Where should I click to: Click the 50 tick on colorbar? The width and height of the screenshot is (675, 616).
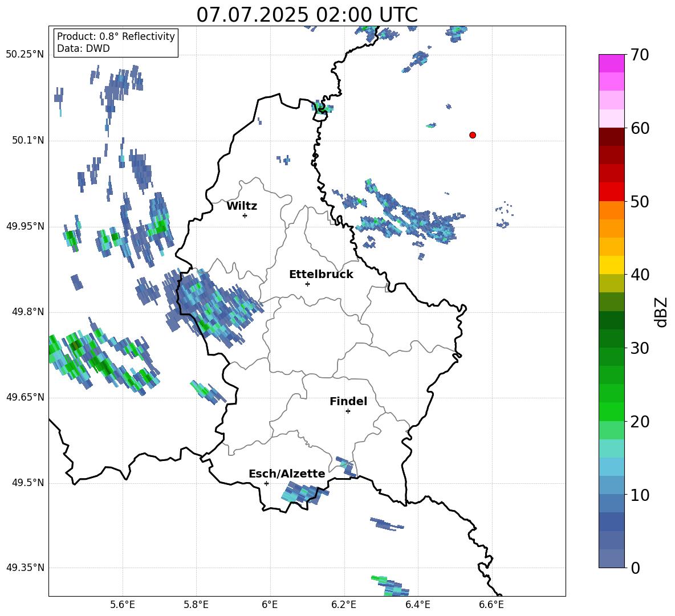pyautogui.click(x=640, y=201)
